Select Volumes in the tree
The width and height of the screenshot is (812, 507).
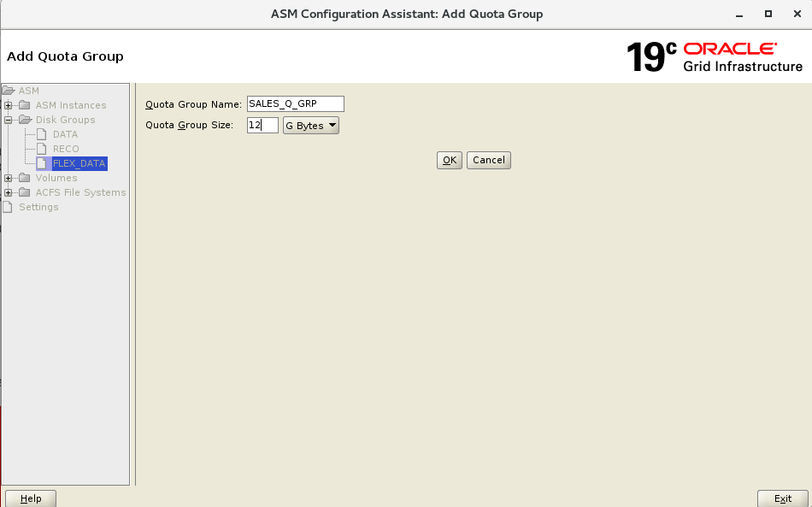[56, 178]
